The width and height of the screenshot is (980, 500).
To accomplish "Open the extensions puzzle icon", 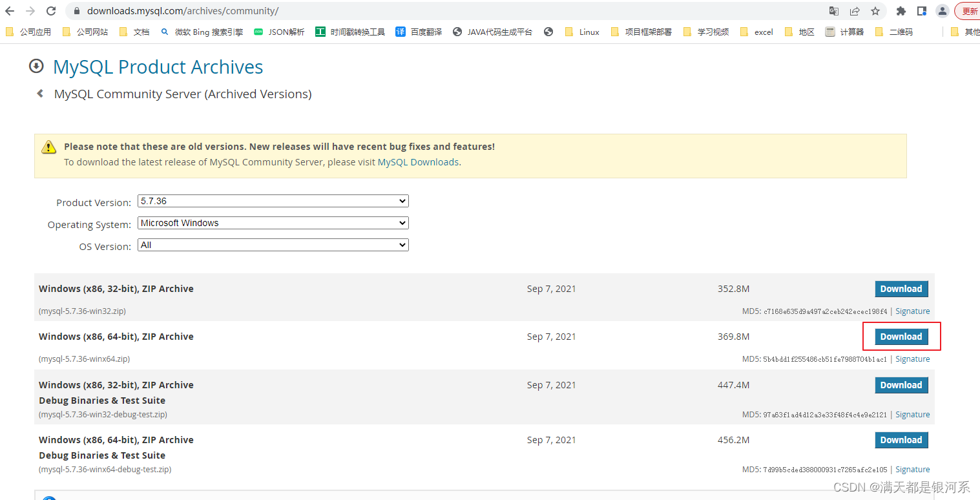I will [901, 11].
